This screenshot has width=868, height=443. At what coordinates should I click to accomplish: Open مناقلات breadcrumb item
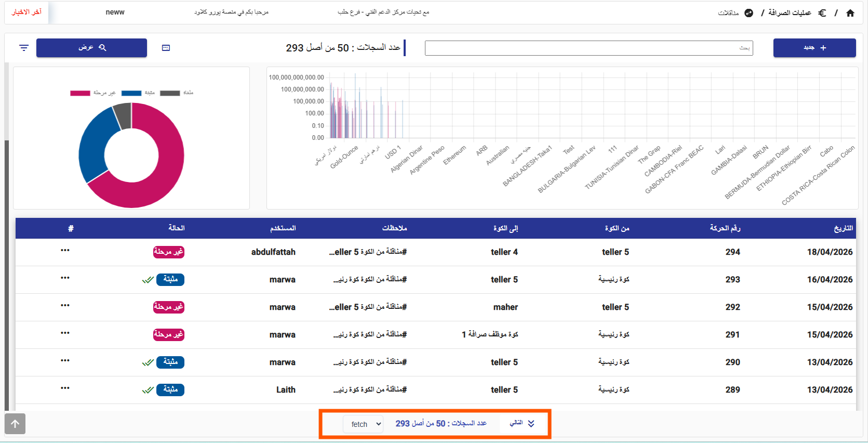[728, 13]
